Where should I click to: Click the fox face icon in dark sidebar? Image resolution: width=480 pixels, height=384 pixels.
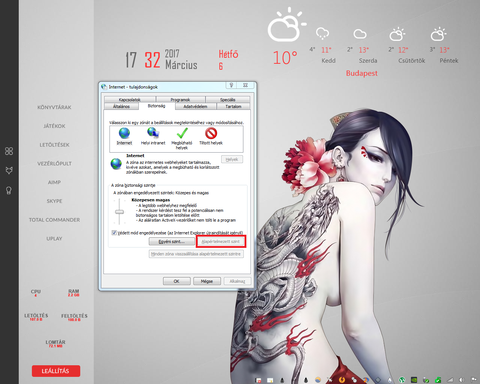click(x=9, y=171)
